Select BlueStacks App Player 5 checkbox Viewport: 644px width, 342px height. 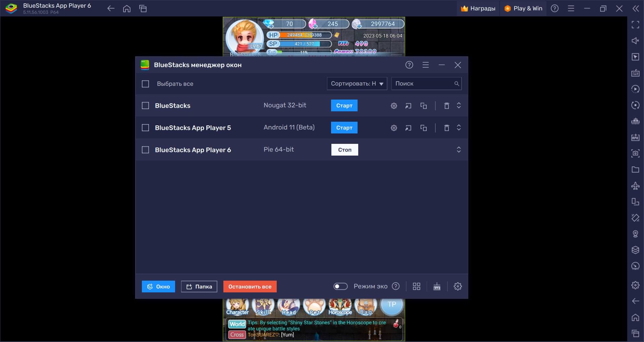(145, 128)
